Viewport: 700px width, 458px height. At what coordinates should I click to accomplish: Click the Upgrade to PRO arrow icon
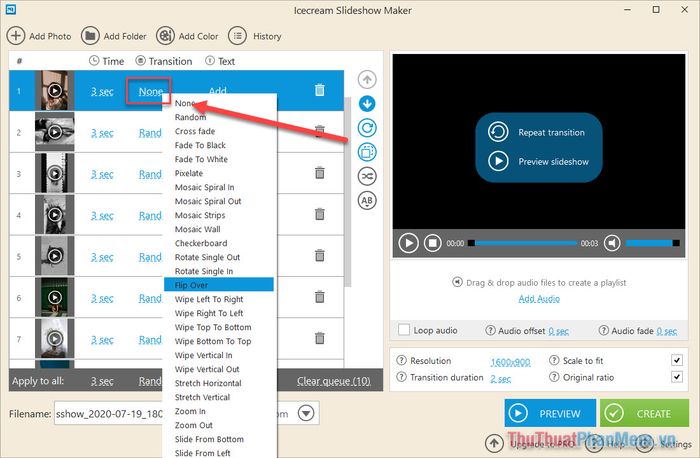click(494, 443)
